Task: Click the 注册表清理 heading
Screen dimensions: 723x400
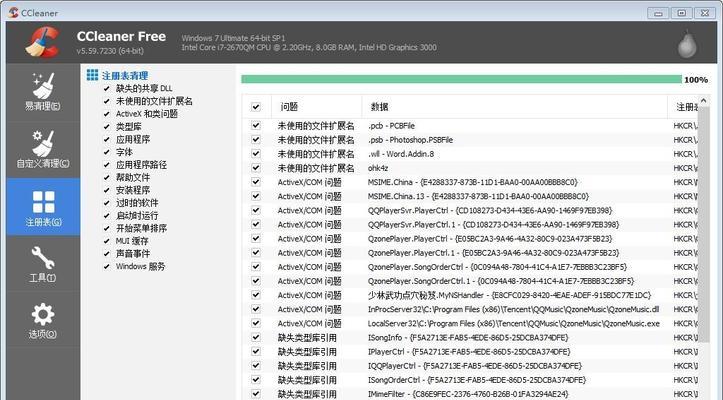Action: (125, 76)
